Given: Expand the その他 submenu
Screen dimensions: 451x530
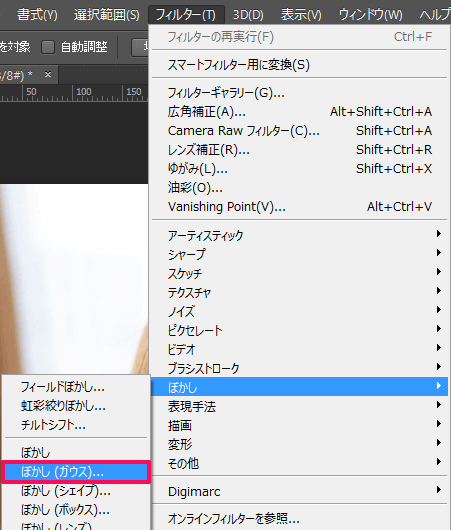Looking at the screenshot, I should click(x=300, y=463).
